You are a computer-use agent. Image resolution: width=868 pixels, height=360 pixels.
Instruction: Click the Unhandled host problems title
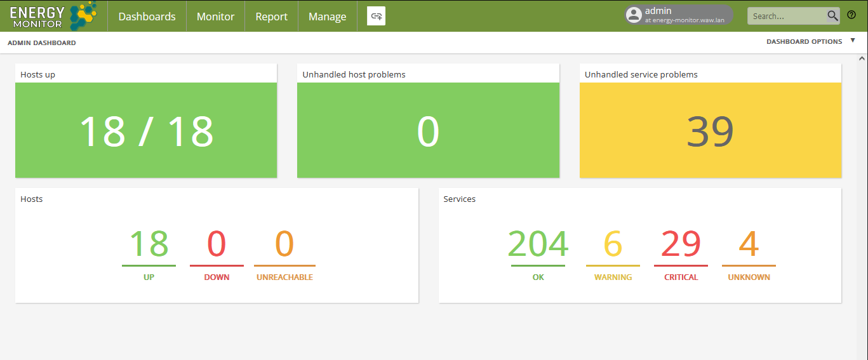(354, 74)
